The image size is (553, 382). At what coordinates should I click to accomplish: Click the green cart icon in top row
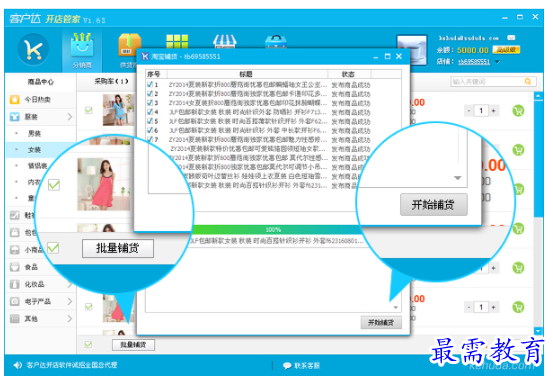coord(518,111)
